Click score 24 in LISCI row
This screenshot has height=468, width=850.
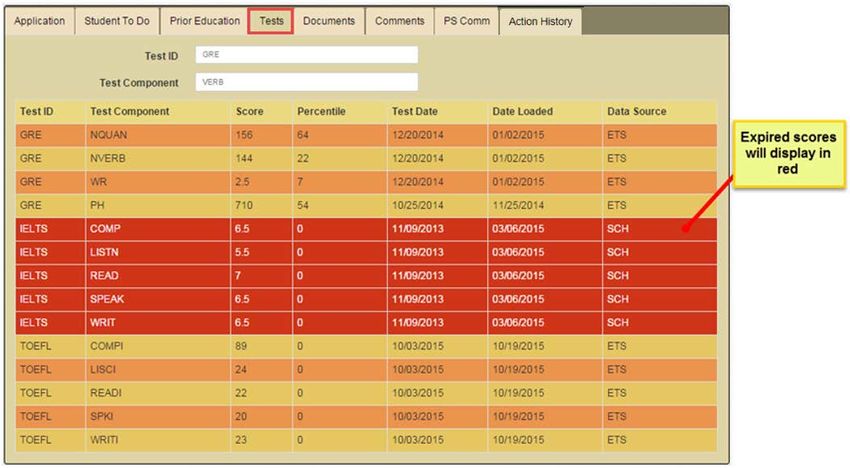tap(261, 370)
